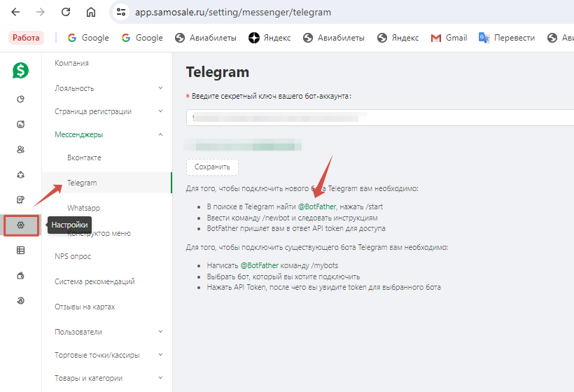Collapse the Мессенджеры section chevron
This screenshot has height=392, width=574.
(160, 134)
